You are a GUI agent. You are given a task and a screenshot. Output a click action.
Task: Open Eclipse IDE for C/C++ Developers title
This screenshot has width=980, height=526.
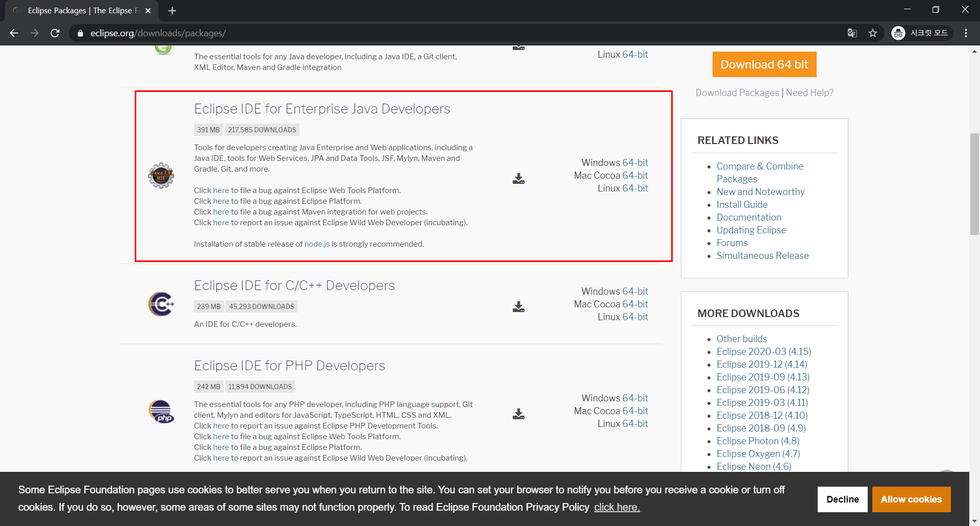coord(295,285)
